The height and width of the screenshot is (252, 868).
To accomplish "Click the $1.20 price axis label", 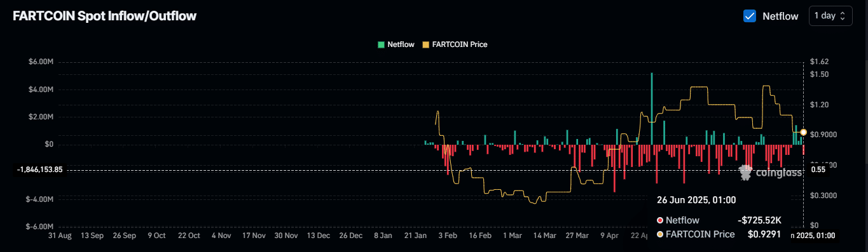I will (x=819, y=105).
